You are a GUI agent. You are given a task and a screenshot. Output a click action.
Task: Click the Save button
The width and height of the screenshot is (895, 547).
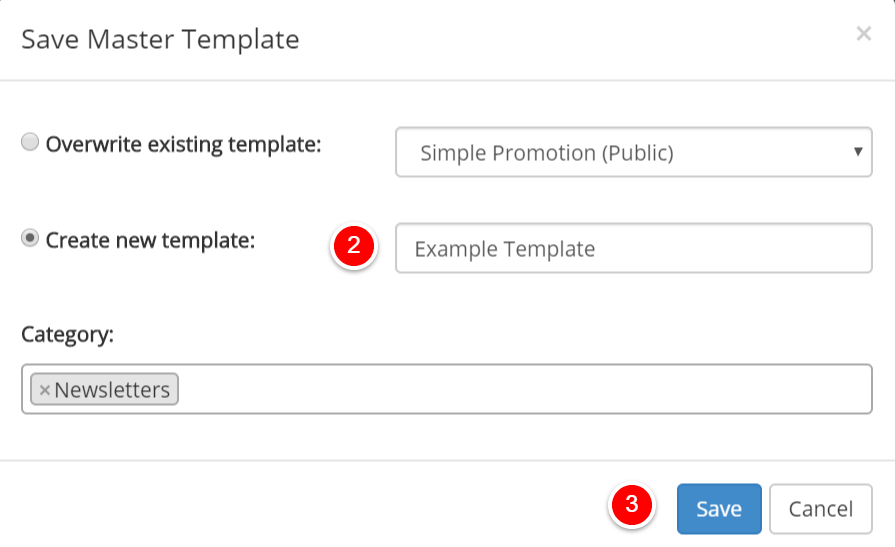click(x=719, y=509)
